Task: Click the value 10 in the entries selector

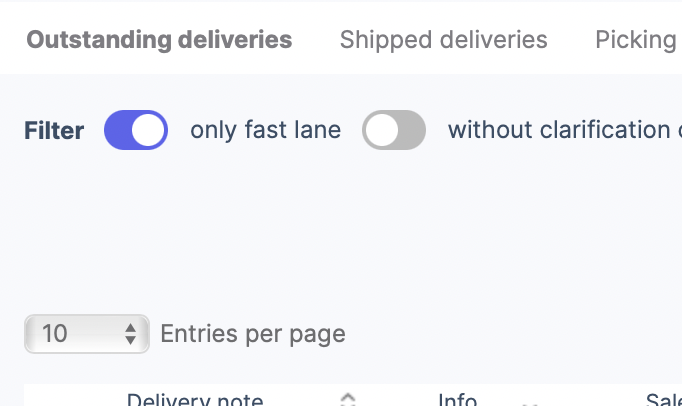Action: click(x=55, y=333)
